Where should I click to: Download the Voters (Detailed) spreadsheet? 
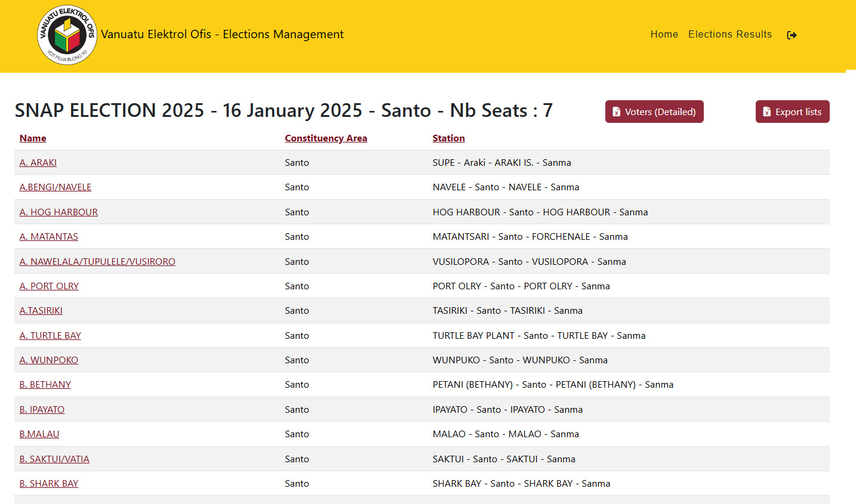pos(654,112)
